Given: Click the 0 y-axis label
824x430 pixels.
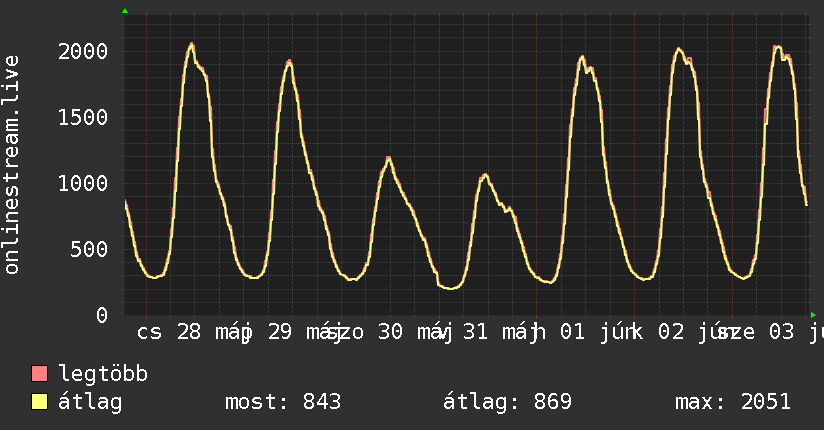Looking at the screenshot, I should point(102,315).
